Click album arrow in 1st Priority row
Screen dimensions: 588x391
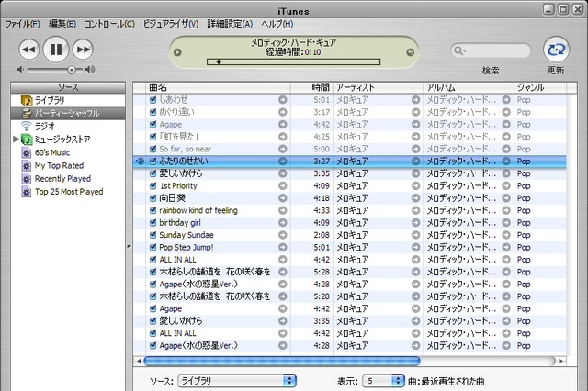(x=506, y=185)
